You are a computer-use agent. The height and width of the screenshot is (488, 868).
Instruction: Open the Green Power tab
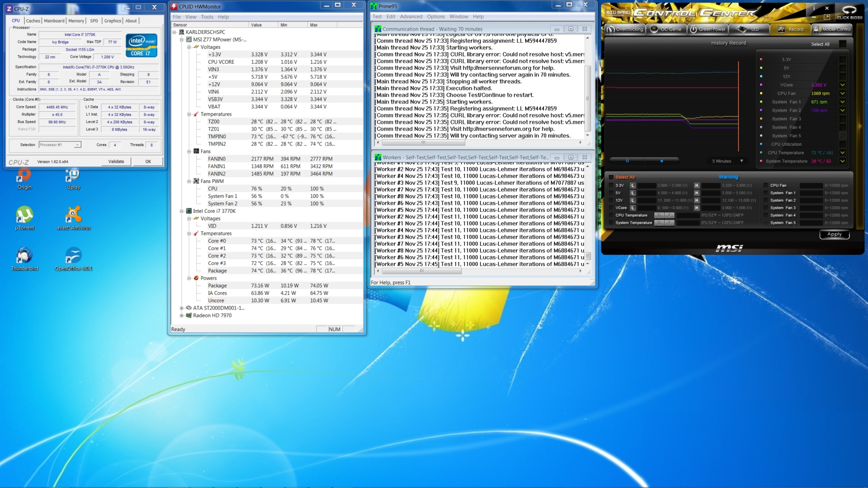(708, 29)
